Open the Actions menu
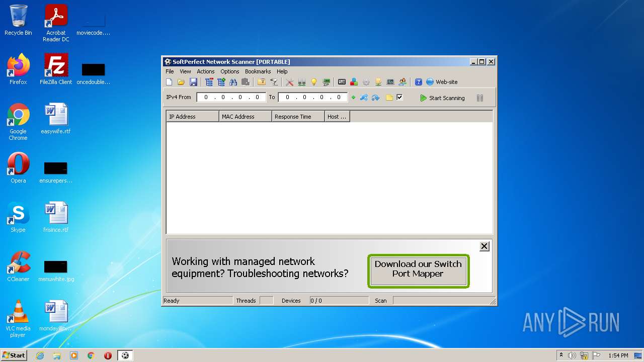 (205, 71)
